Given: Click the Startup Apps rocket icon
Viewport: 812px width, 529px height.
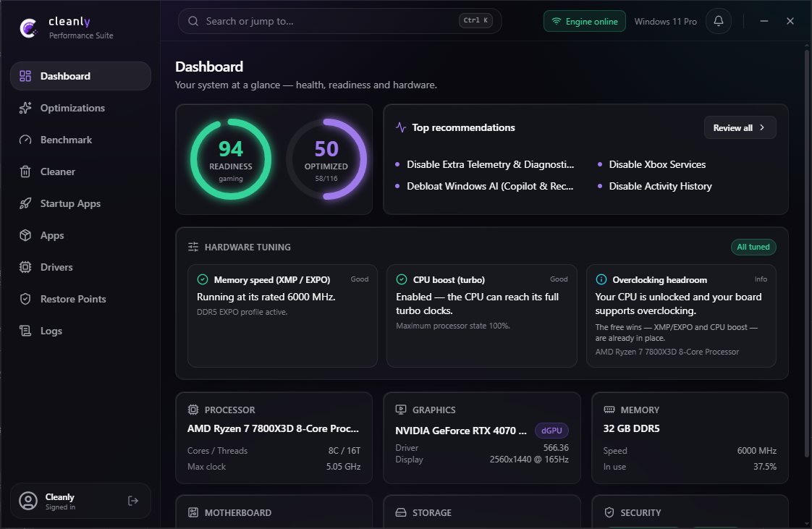Looking at the screenshot, I should point(25,203).
